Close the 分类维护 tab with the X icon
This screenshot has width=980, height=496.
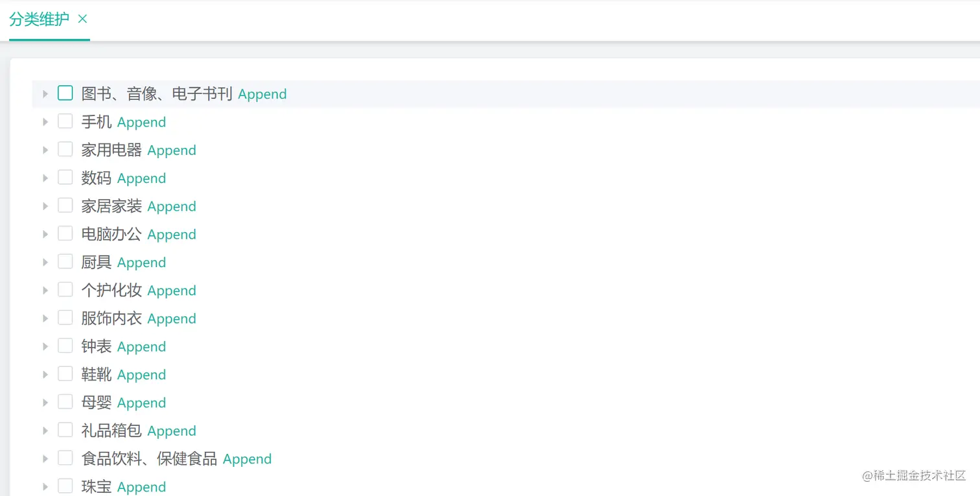point(82,19)
